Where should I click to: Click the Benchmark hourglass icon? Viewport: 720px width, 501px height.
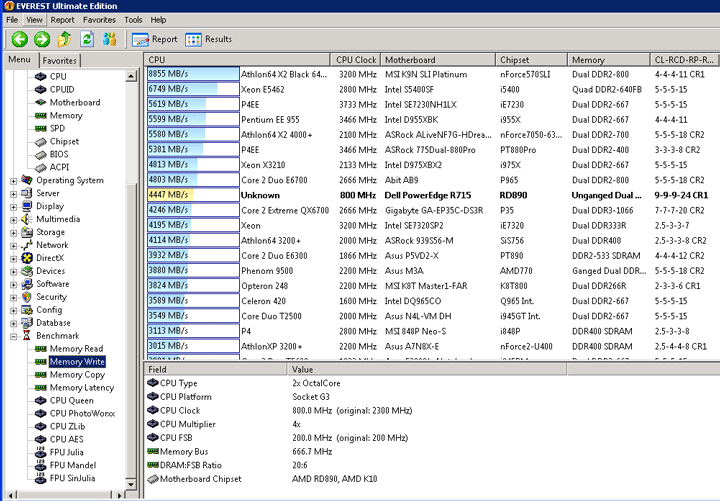click(x=27, y=336)
